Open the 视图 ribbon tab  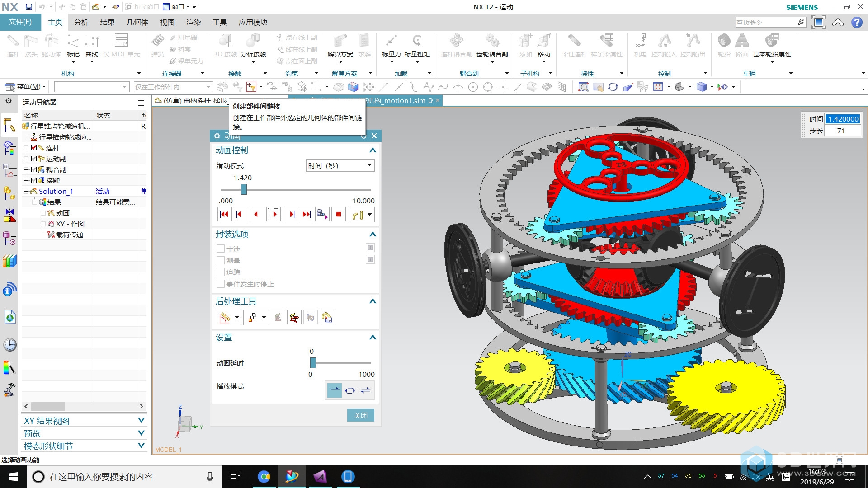pyautogui.click(x=167, y=22)
